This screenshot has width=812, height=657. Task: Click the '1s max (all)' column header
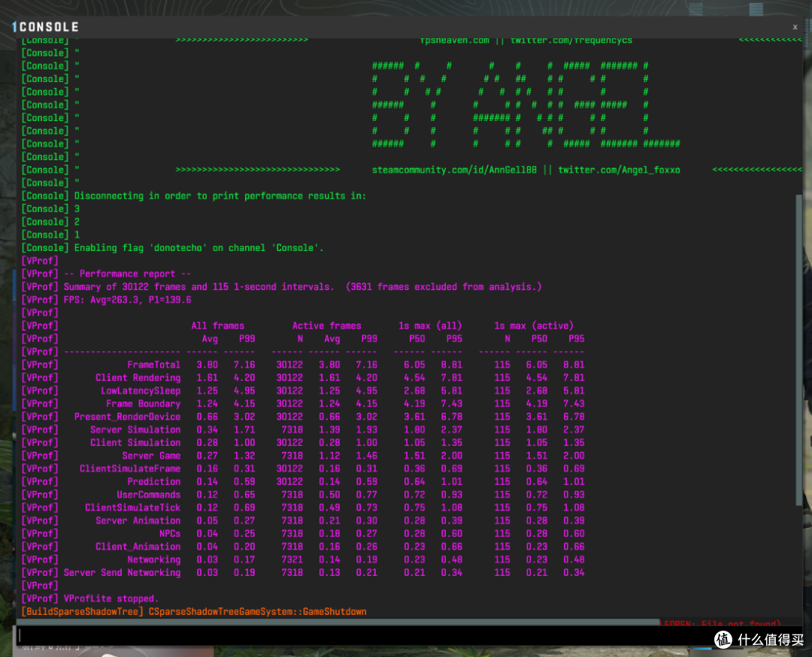click(x=430, y=325)
